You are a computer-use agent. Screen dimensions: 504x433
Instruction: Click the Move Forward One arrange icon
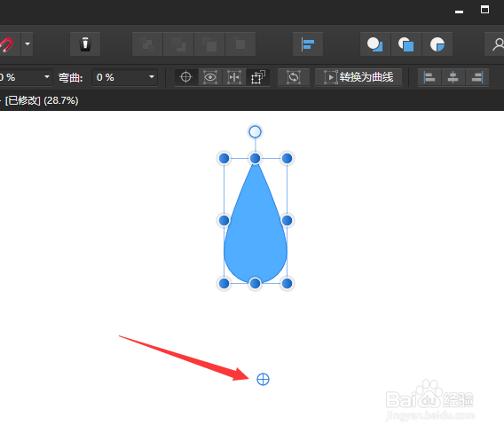(209, 44)
